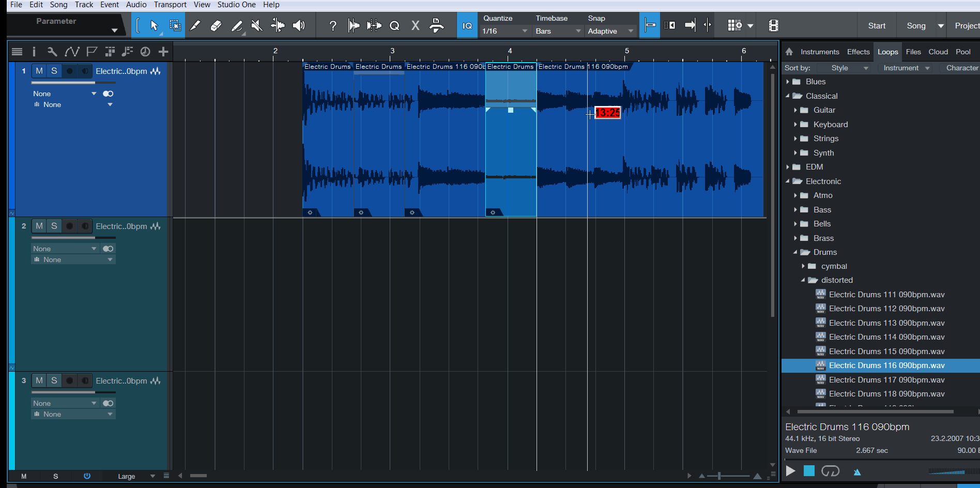Viewport: 980px width, 488px height.
Task: Click the wrench options icon
Action: point(52,52)
